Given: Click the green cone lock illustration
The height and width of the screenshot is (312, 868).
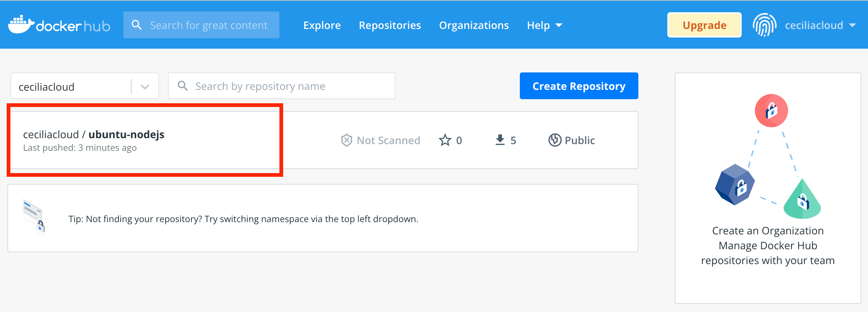Looking at the screenshot, I should pos(802,199).
